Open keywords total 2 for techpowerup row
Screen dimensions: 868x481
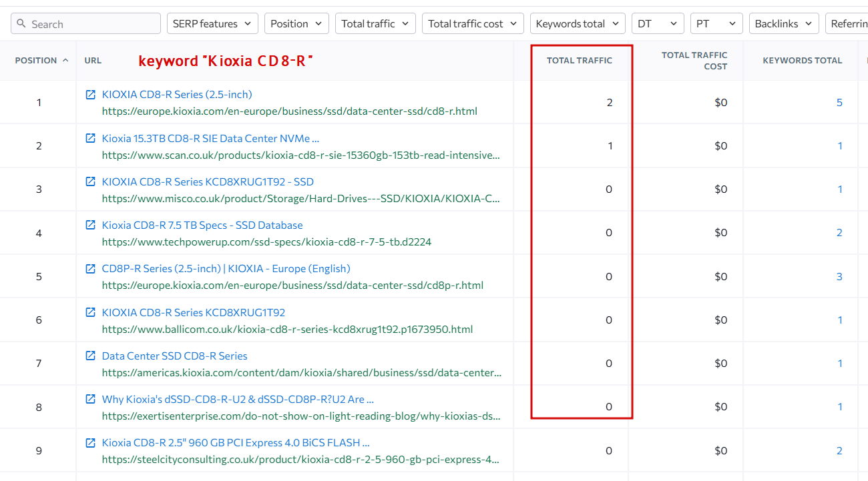point(839,233)
